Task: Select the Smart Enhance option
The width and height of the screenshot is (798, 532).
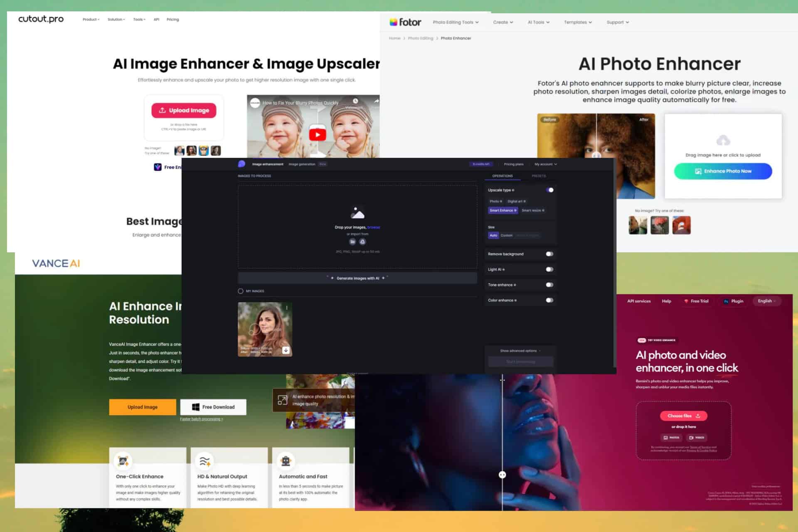Action: [503, 210]
